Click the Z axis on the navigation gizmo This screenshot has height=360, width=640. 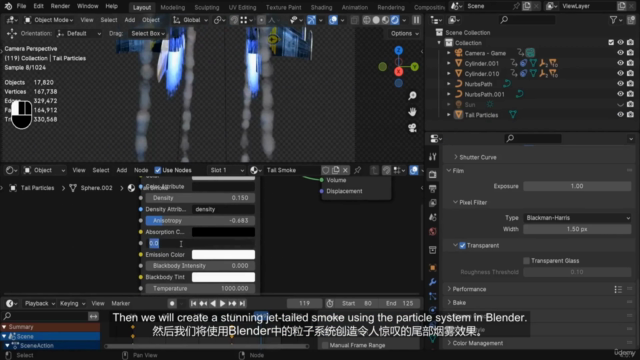(x=398, y=50)
